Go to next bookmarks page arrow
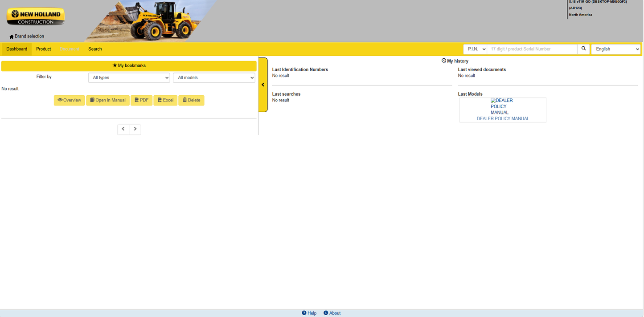This screenshot has width=644, height=317. click(x=135, y=129)
